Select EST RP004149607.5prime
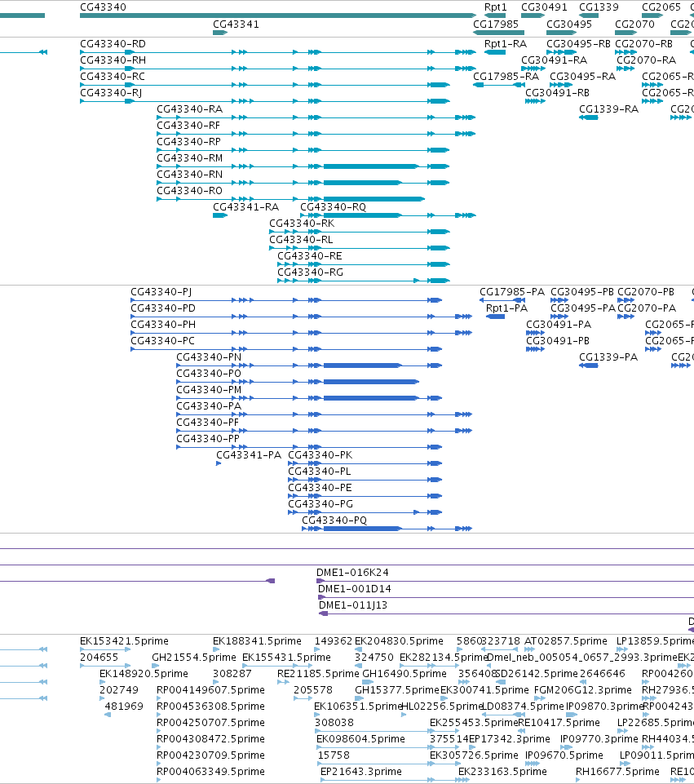Screen dimensions: 694x784 pyautogui.click(x=210, y=690)
